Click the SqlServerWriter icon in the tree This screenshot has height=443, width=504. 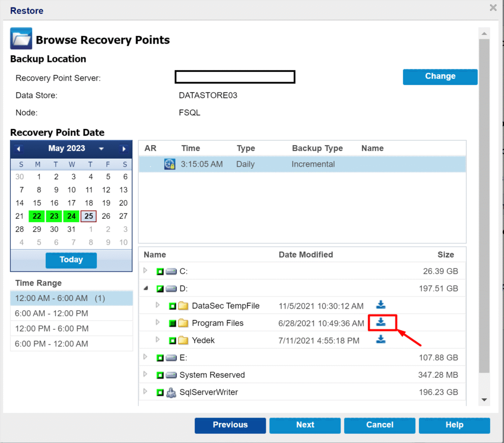click(171, 392)
